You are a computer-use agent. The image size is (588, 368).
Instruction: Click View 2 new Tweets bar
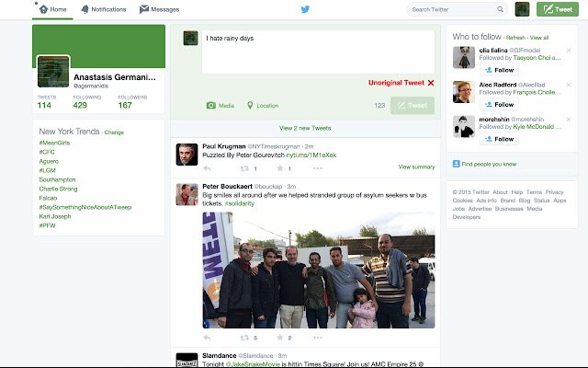point(305,128)
